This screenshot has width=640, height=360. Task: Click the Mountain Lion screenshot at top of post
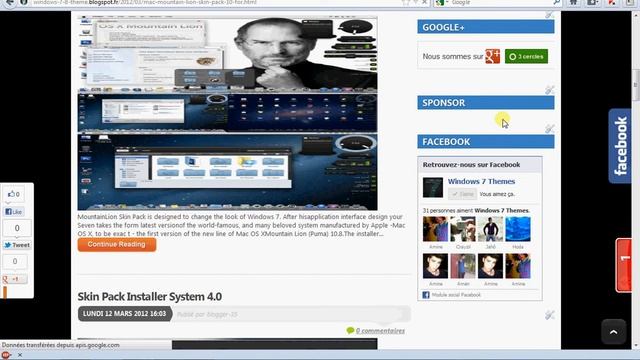coord(227,54)
